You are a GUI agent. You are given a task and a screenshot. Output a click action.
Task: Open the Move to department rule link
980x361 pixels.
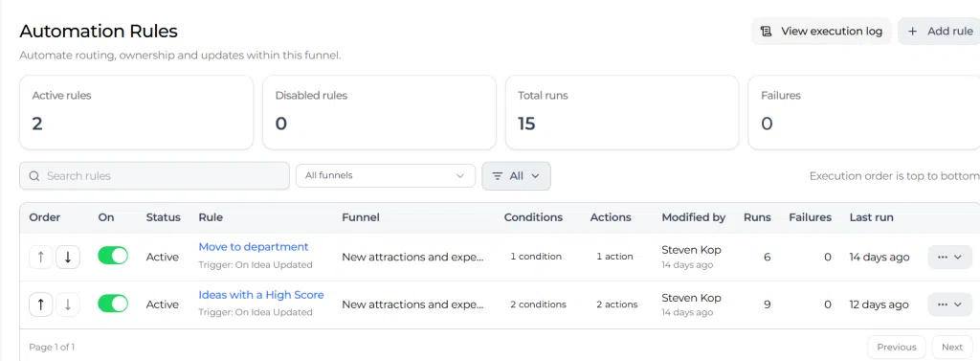point(253,246)
